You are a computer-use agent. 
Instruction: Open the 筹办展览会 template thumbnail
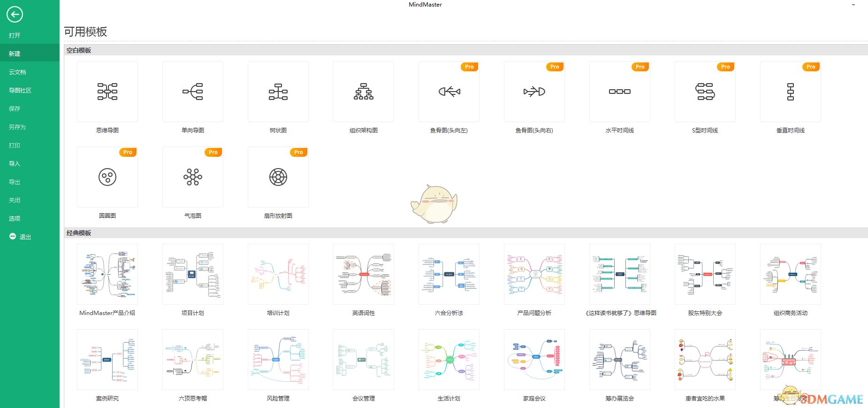click(x=620, y=360)
